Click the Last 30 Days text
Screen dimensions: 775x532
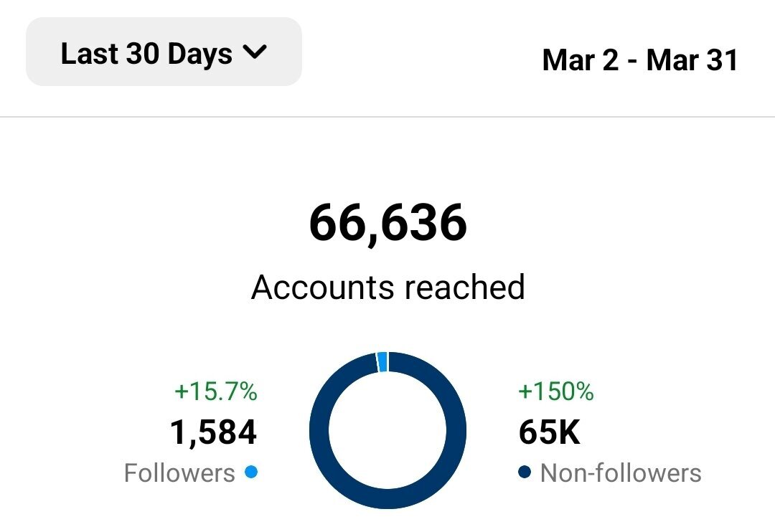[146, 53]
